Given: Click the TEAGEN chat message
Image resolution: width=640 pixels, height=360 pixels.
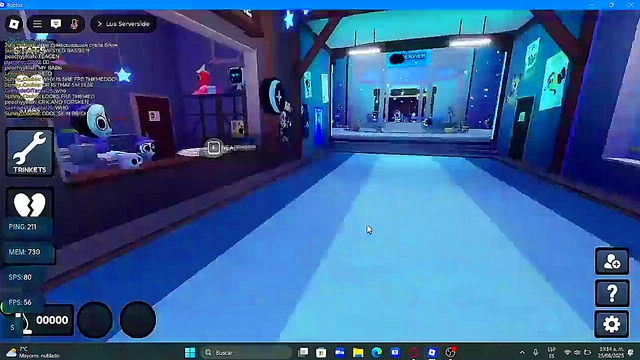Looking at the screenshot, I should pyautogui.click(x=32, y=56).
